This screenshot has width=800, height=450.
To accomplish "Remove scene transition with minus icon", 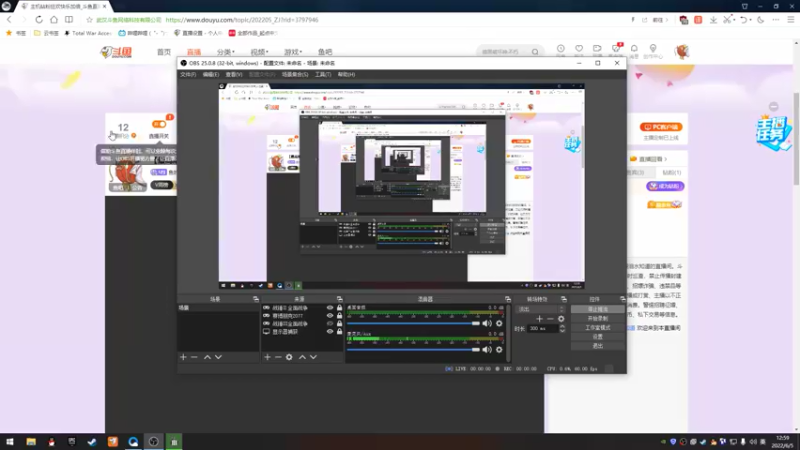I will coord(550,319).
